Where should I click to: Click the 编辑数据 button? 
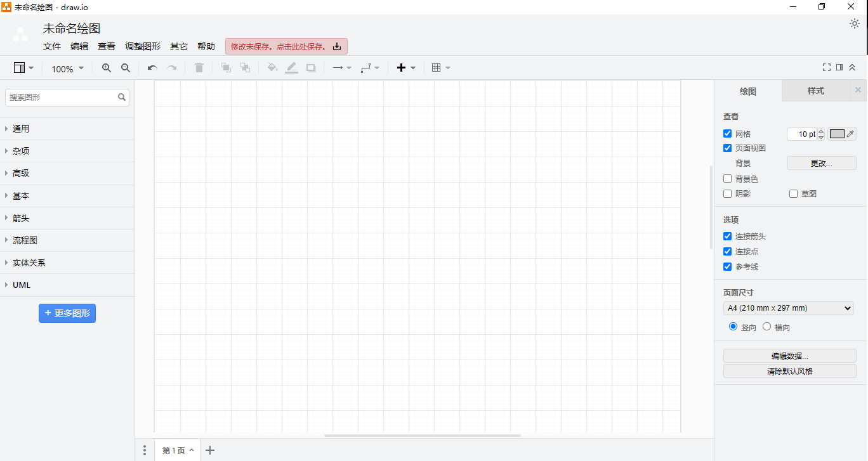pos(789,356)
